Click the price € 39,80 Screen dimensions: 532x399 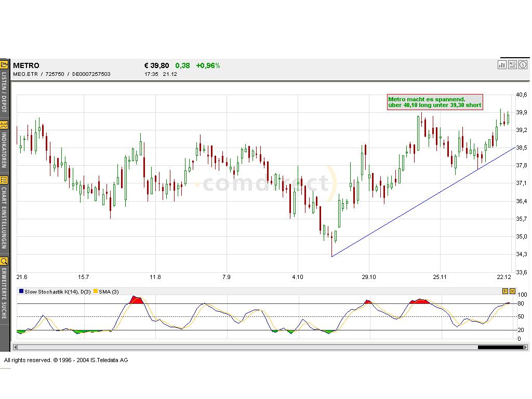click(156, 65)
